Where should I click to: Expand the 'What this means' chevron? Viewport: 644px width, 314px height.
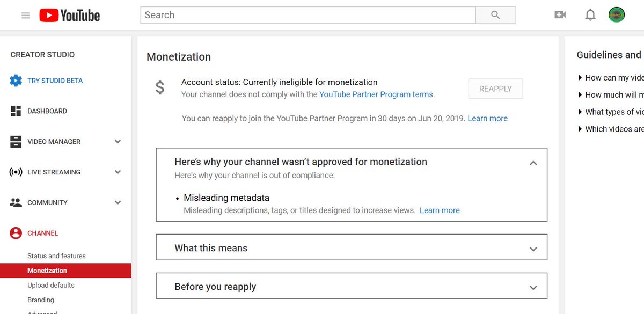point(533,249)
